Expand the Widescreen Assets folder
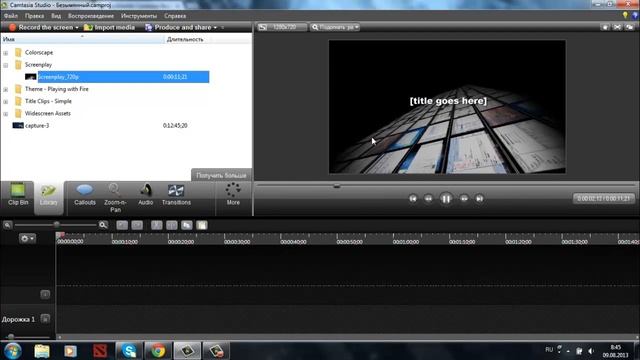Viewport: 640px width, 360px height. click(x=6, y=114)
